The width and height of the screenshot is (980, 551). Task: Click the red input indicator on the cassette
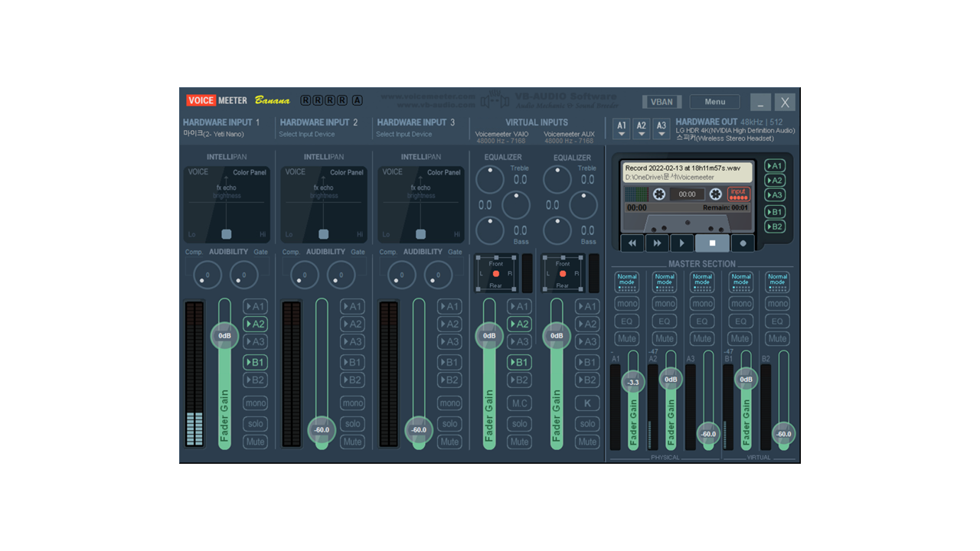(738, 194)
